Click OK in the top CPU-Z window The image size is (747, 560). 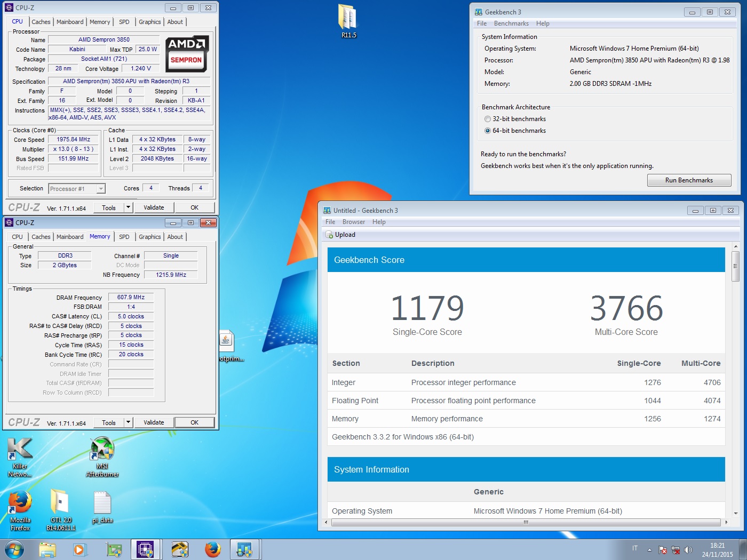coord(194,207)
